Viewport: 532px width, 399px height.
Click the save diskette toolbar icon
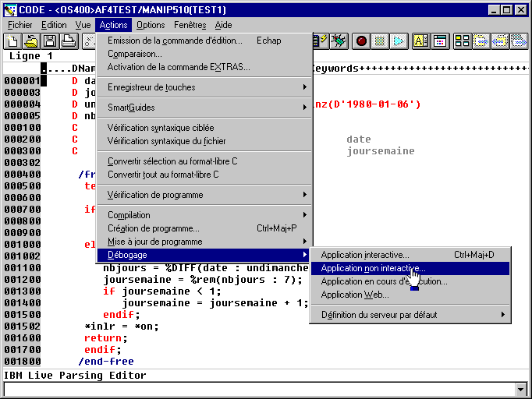click(50, 41)
